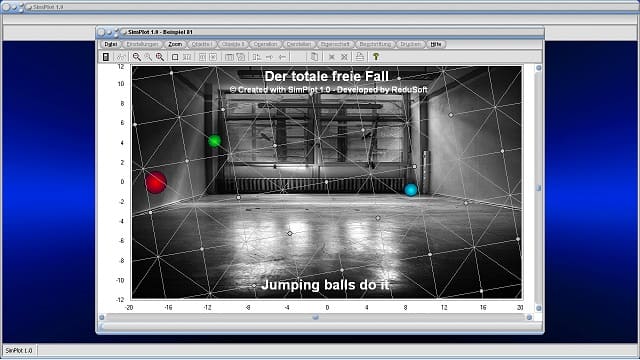
Task: Open the Objekte II menu
Action: click(233, 44)
